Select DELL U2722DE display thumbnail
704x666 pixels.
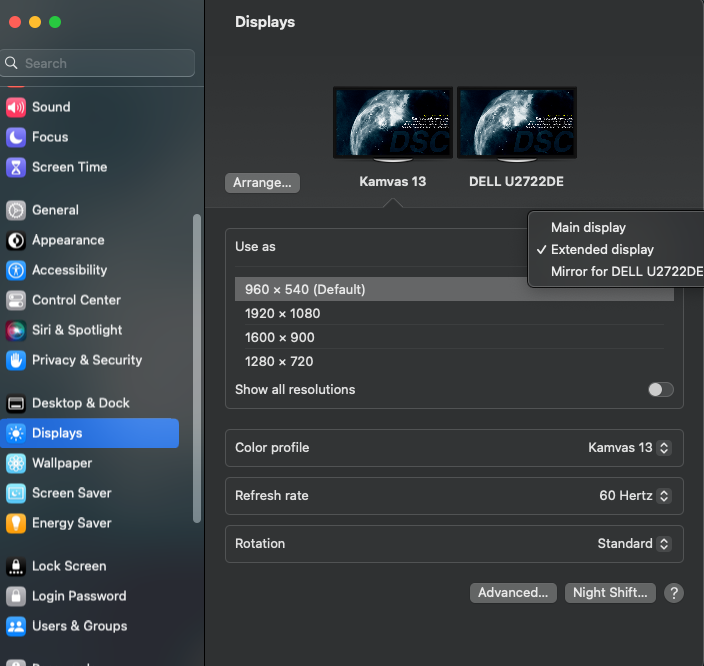pyautogui.click(x=517, y=124)
